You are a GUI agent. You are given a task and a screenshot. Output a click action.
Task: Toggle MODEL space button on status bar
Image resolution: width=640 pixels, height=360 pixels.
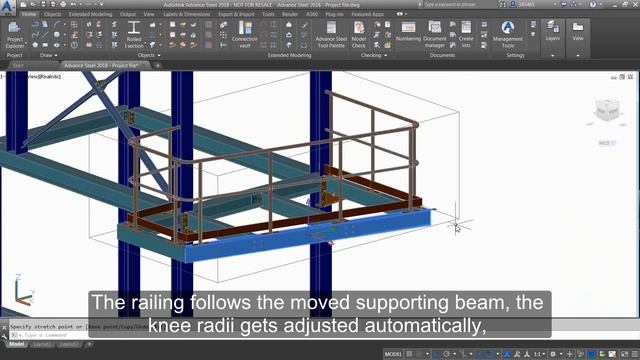point(393,354)
